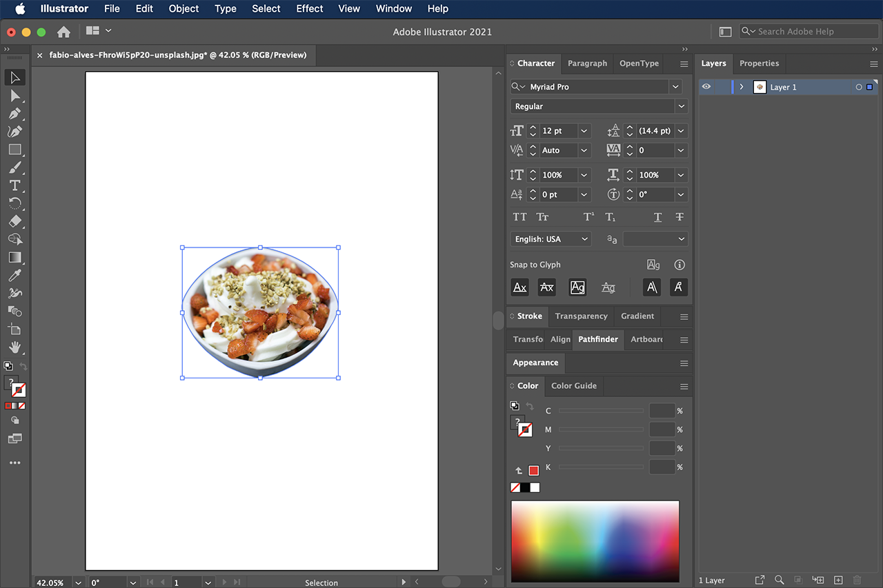
Task: Toggle Snap to Baseline glyph option
Action: (x=520, y=287)
